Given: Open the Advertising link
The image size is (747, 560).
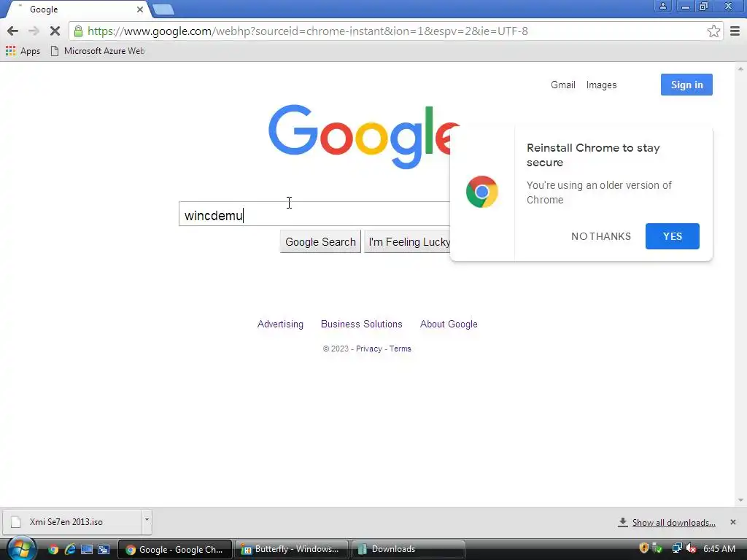Looking at the screenshot, I should pyautogui.click(x=280, y=324).
